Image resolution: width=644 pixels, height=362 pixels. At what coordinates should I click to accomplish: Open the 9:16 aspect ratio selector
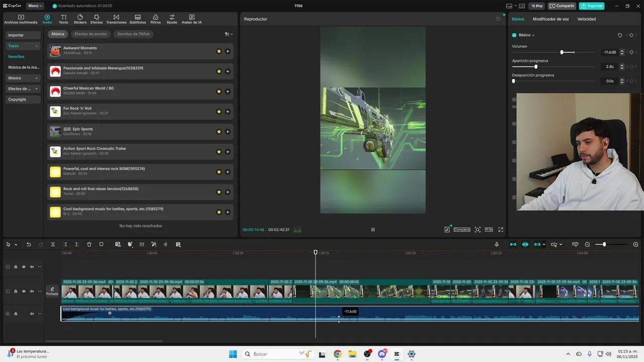click(489, 230)
